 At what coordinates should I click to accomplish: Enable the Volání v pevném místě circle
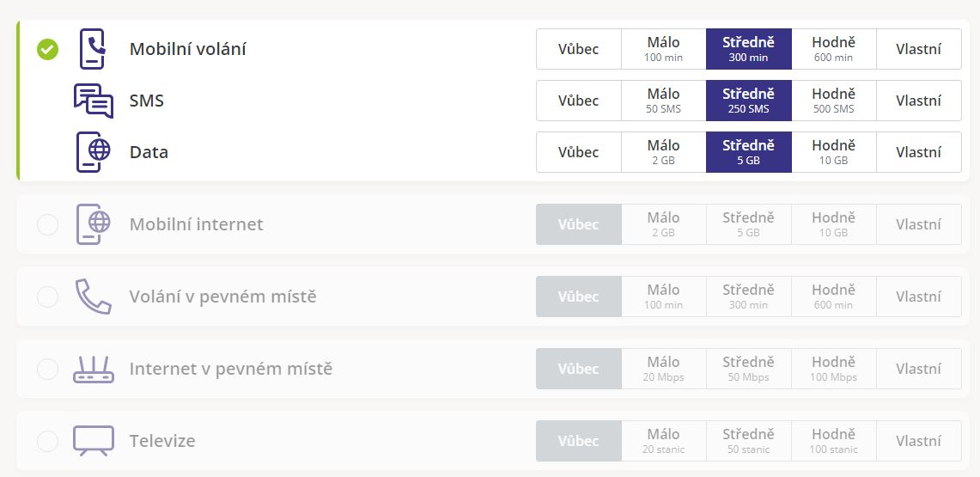tap(47, 297)
